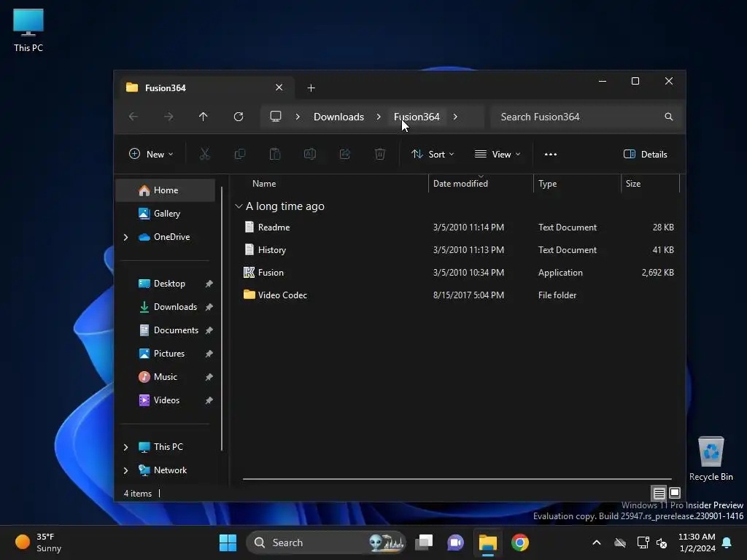Expand the This PC tree node
Image resolution: width=747 pixels, height=560 pixels.
pos(125,447)
